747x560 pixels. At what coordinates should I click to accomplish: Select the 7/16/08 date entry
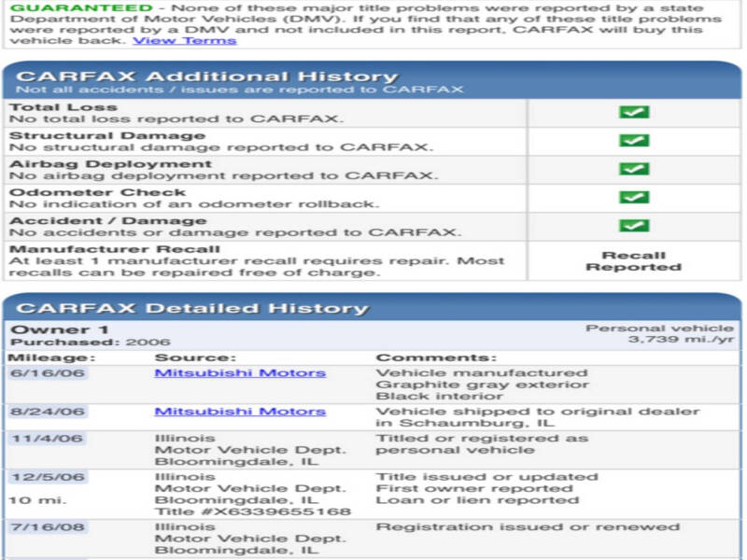coord(48,527)
